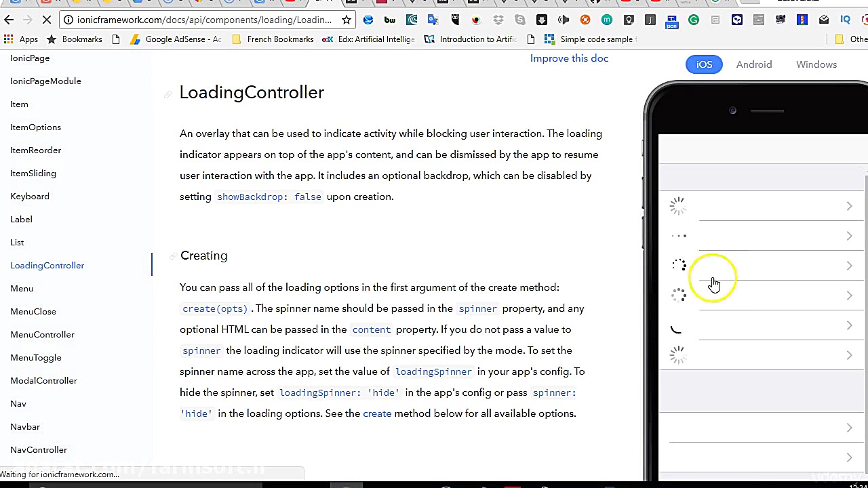868x488 pixels.
Task: Click the anchor icon beside LoadingController heading
Action: pyautogui.click(x=167, y=94)
